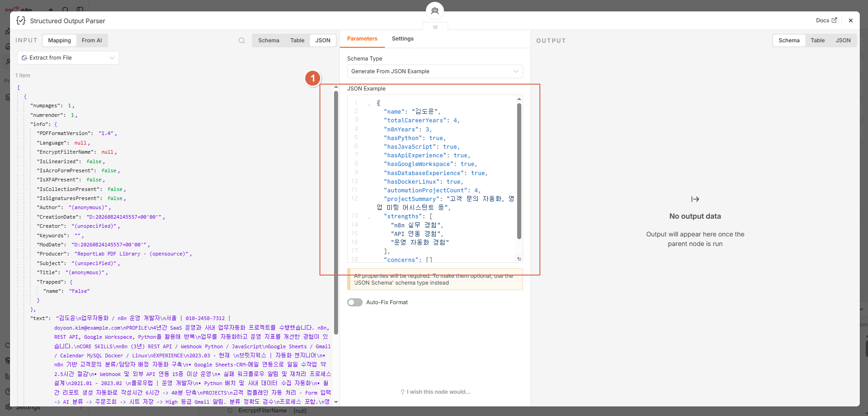Select the input Table view
The image size is (868, 416).
coord(297,40)
